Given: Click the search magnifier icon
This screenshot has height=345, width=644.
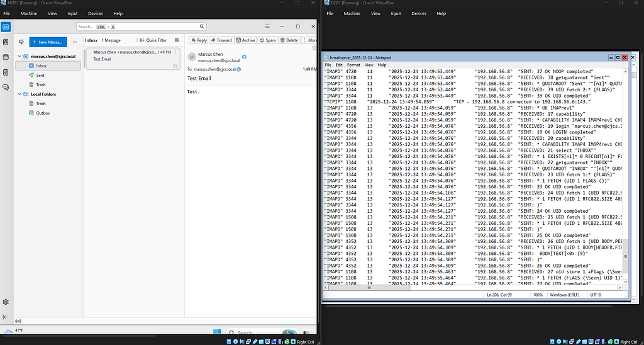Looking at the screenshot, I should (x=202, y=26).
